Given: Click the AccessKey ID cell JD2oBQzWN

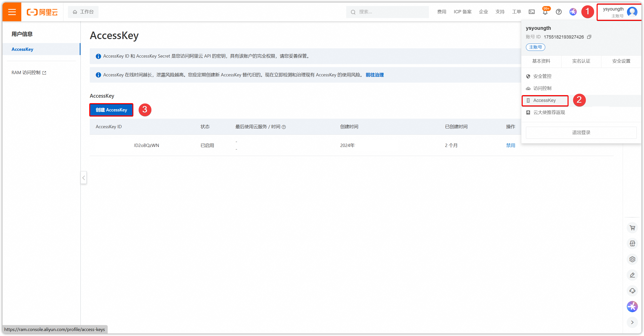Looking at the screenshot, I should (146, 145).
